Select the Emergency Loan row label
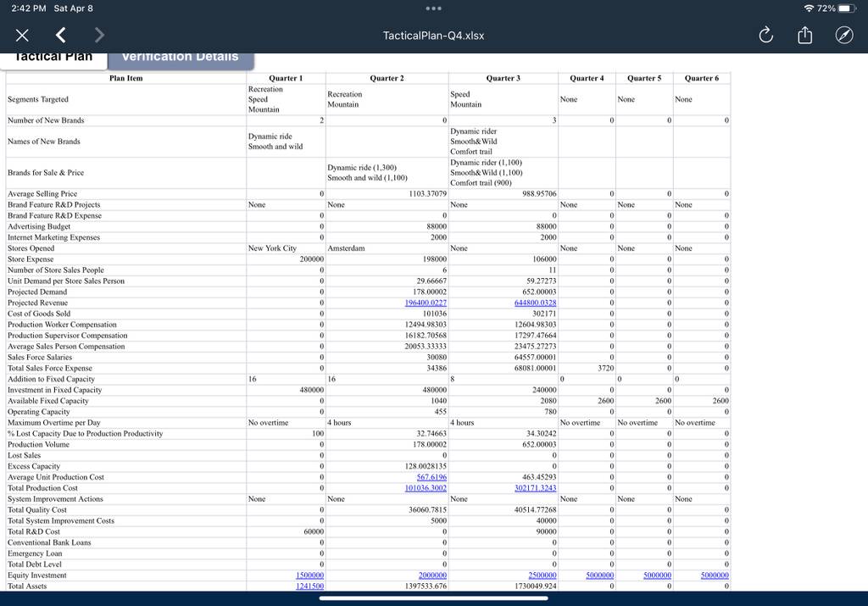 [35, 553]
